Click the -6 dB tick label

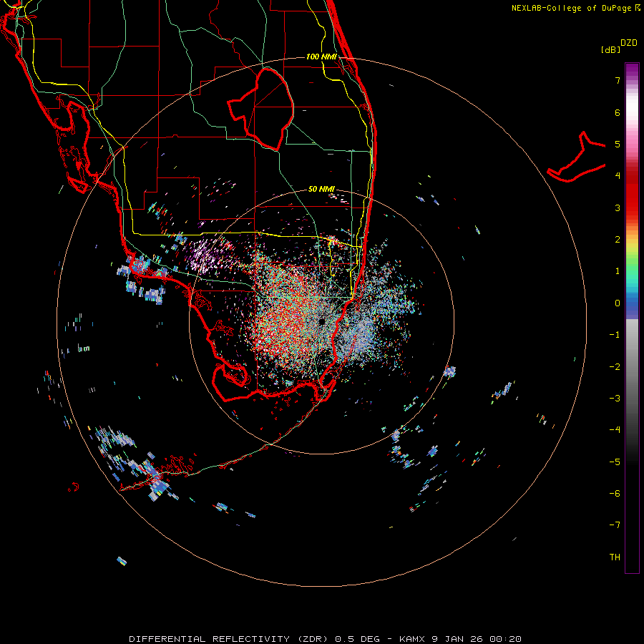pos(615,494)
